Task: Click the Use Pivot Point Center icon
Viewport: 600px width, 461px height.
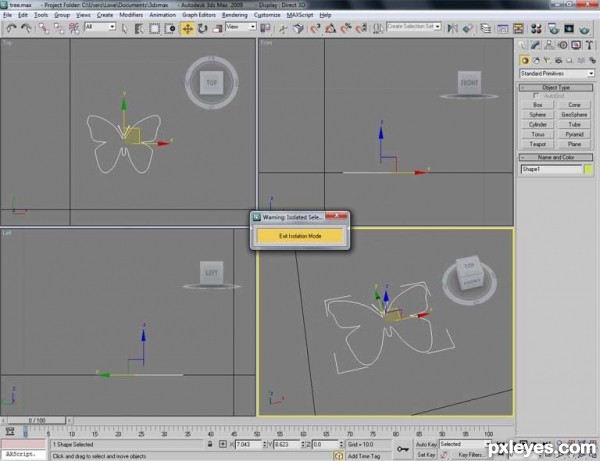Action: (265, 28)
